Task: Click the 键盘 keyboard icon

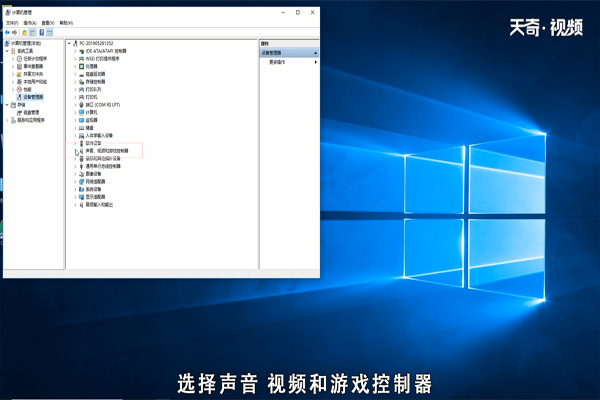Action: pos(82,127)
